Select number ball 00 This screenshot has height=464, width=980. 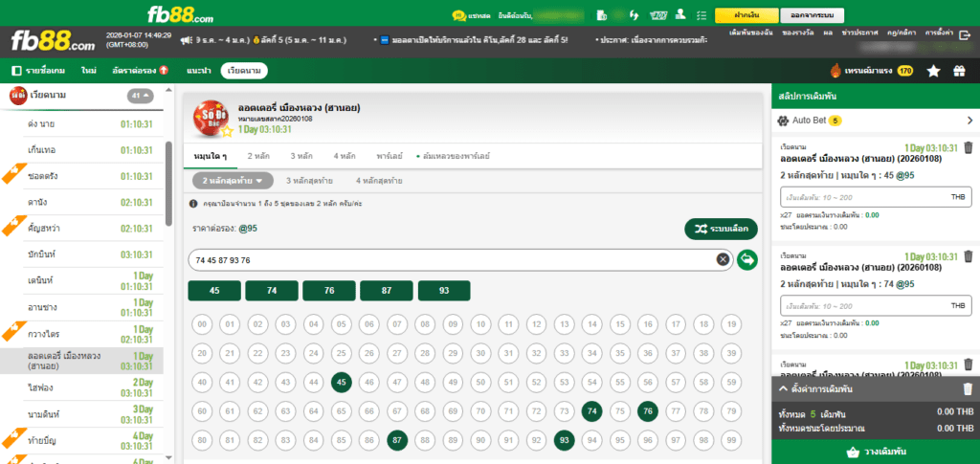click(202, 324)
